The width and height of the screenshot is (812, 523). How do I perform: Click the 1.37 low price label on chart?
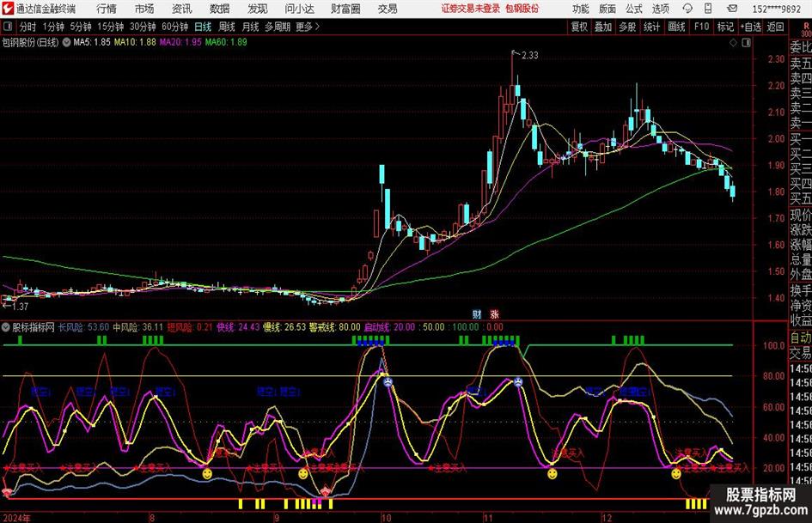[x=20, y=306]
